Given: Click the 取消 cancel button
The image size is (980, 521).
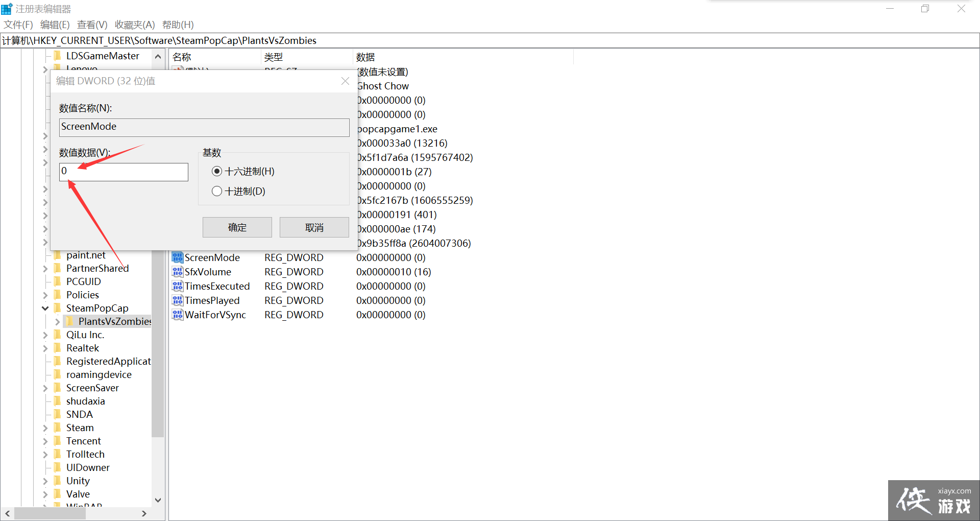Looking at the screenshot, I should coord(314,227).
